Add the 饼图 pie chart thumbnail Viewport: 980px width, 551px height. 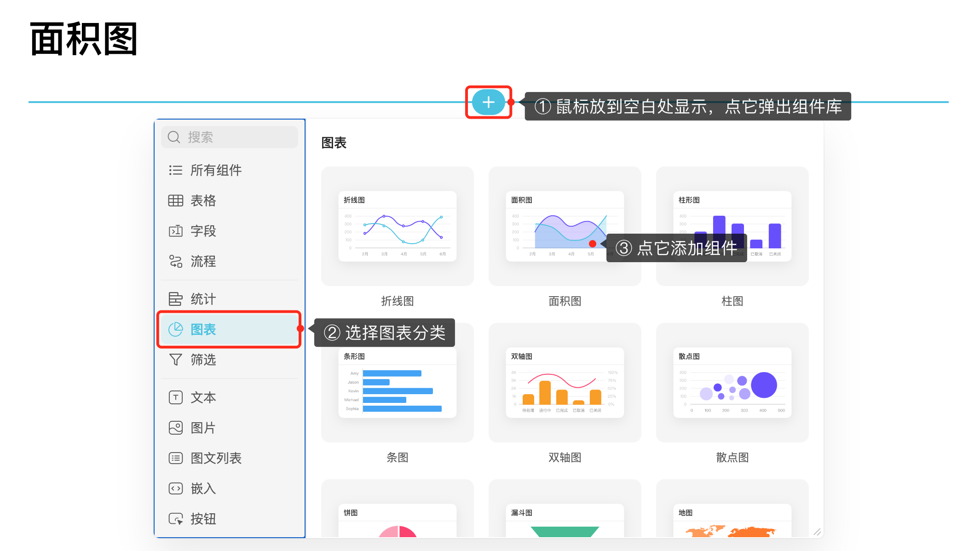[x=398, y=509]
